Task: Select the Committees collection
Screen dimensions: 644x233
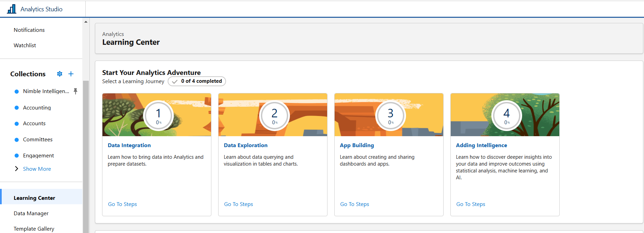Action: click(x=38, y=140)
